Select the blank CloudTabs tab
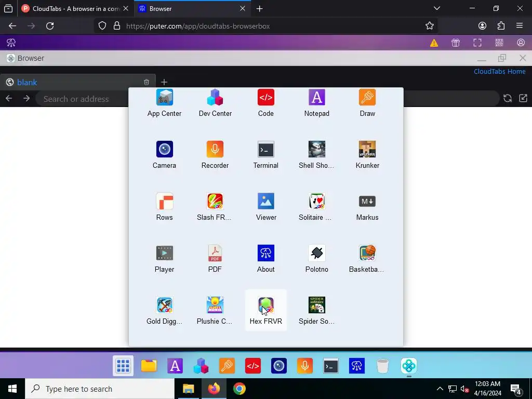532x399 pixels. point(71,83)
